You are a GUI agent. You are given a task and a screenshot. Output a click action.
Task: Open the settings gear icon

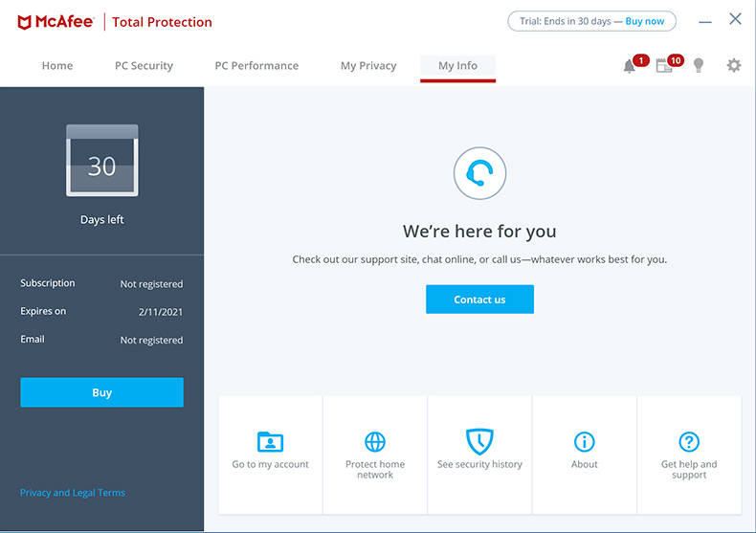734,65
